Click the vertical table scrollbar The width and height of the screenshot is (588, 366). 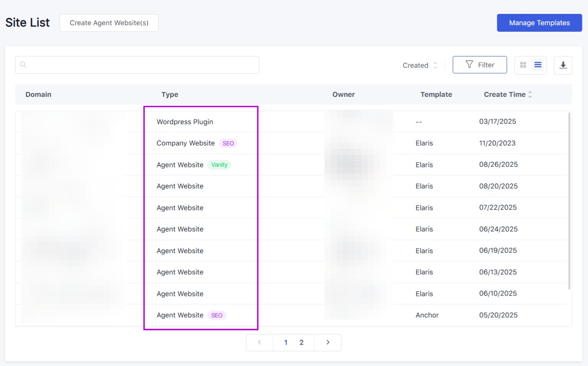pos(569,200)
